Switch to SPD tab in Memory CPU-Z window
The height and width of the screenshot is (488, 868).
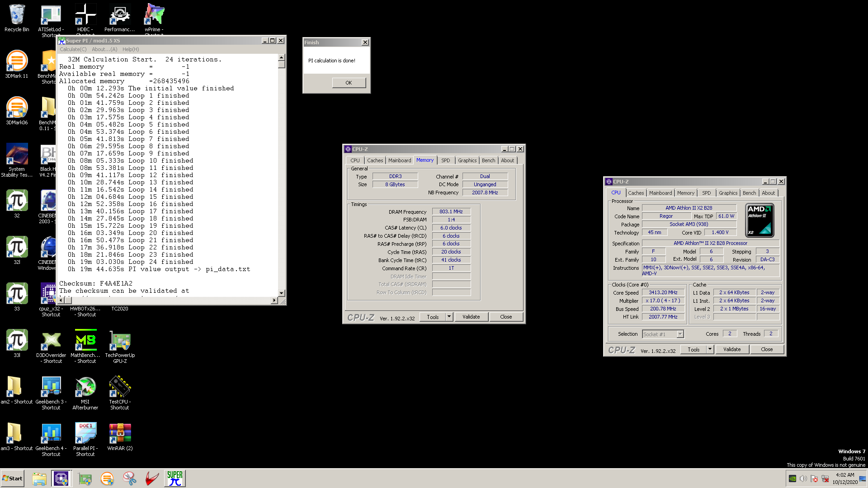(446, 160)
